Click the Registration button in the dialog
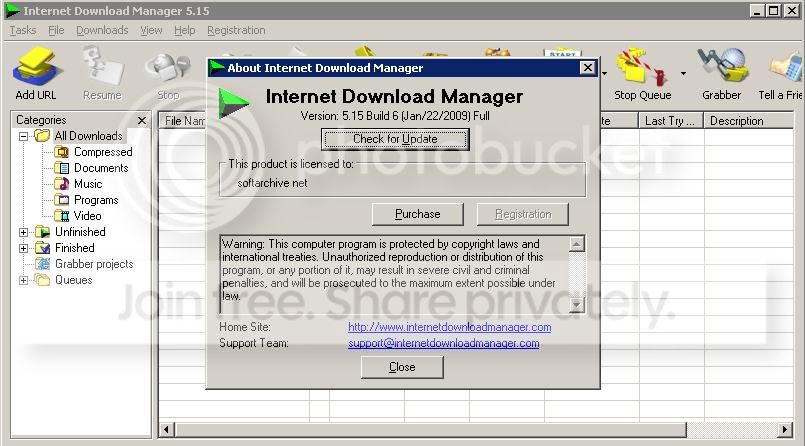This screenshot has height=446, width=805. pyautogui.click(x=523, y=214)
